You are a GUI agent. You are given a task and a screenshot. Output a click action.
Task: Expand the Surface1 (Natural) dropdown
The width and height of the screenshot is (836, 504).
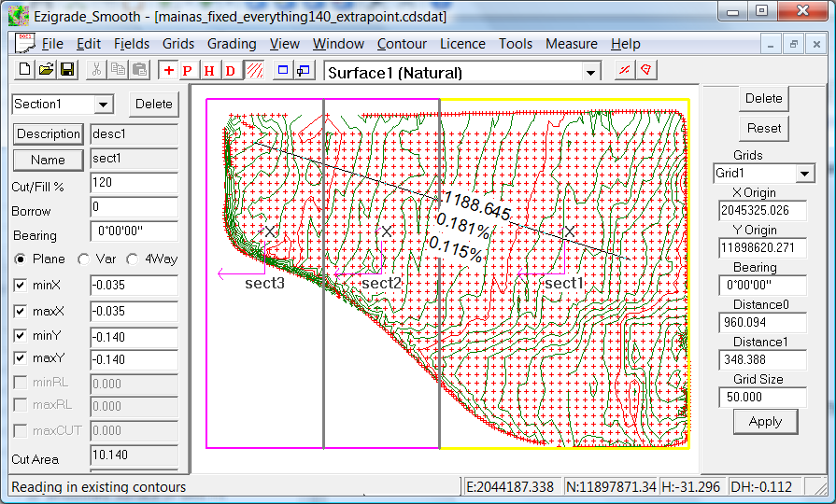(x=590, y=73)
